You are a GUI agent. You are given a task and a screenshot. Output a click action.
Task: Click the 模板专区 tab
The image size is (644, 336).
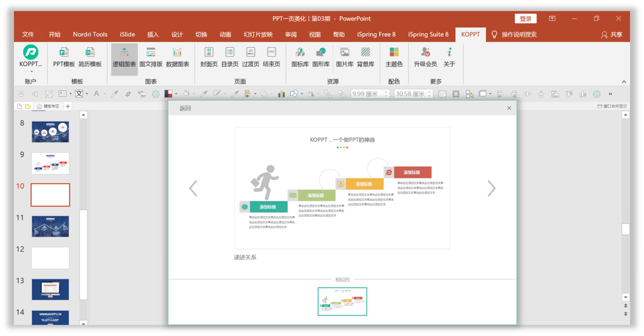tap(48, 106)
